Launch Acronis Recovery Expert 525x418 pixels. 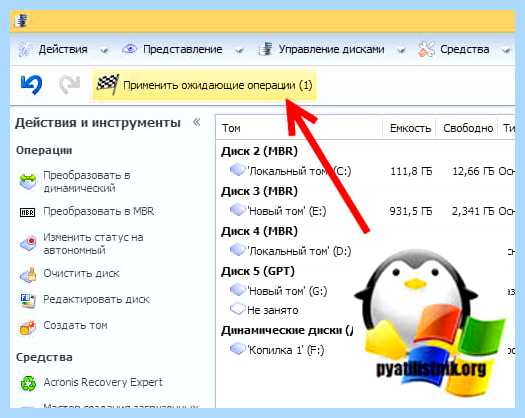(x=103, y=382)
